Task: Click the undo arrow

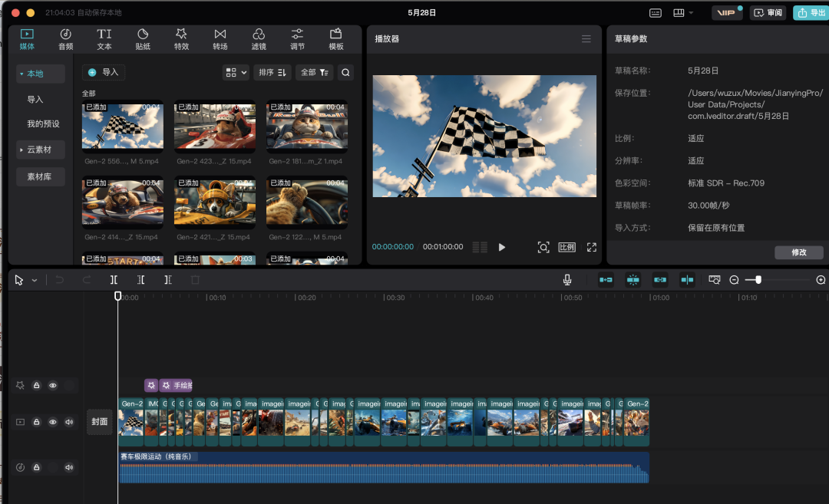Action: (60, 280)
